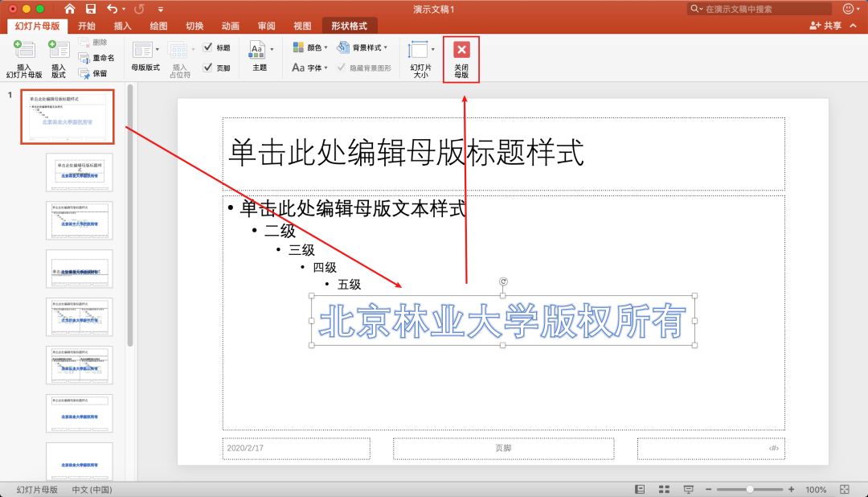Click the 共享 share button
The image size is (868, 497).
(825, 26)
